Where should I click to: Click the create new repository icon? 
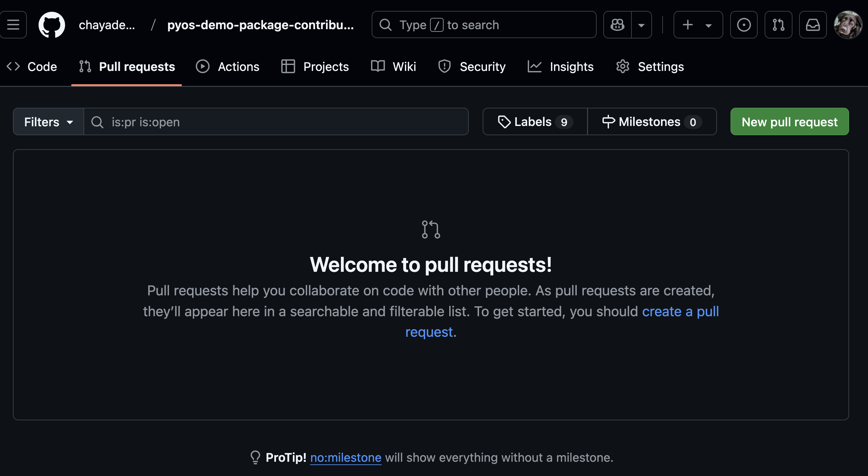click(688, 24)
